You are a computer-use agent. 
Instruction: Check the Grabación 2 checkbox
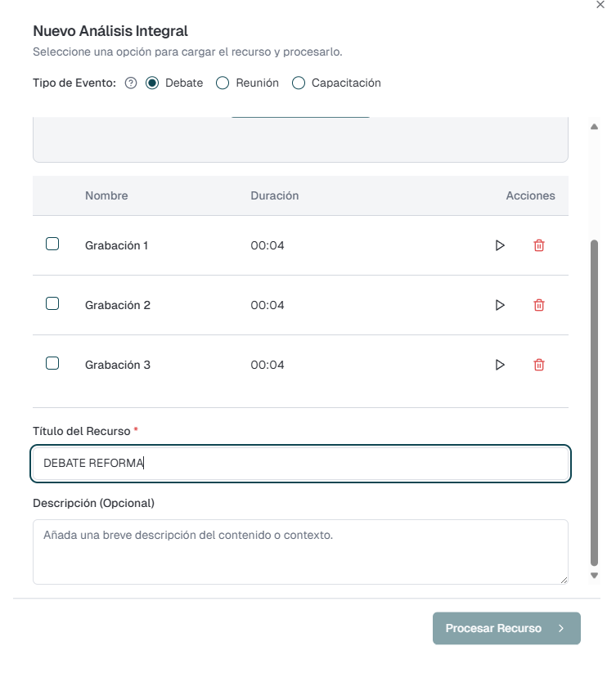(52, 303)
